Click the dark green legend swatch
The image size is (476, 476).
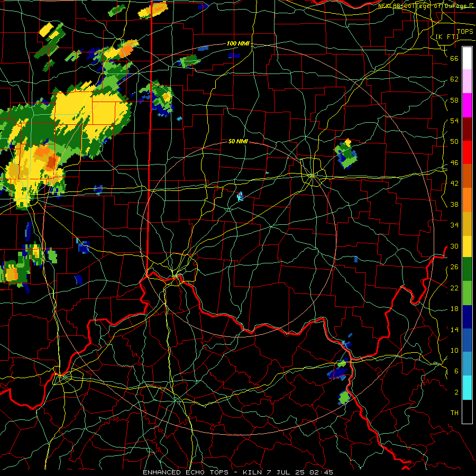click(467, 269)
